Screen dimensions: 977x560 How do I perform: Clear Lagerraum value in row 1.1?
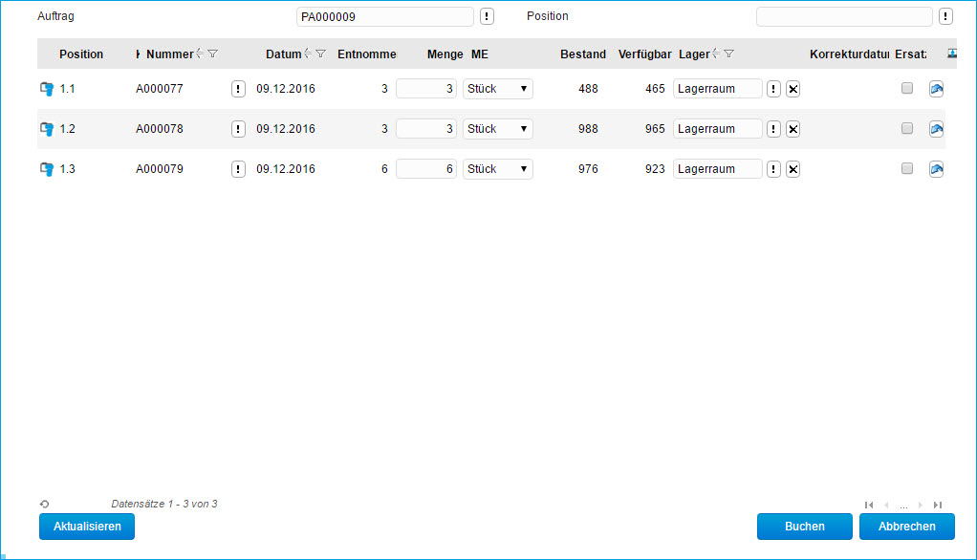(x=792, y=89)
